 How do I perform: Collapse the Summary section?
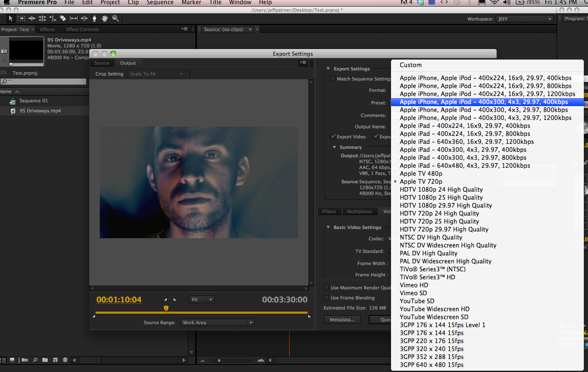[x=334, y=147]
